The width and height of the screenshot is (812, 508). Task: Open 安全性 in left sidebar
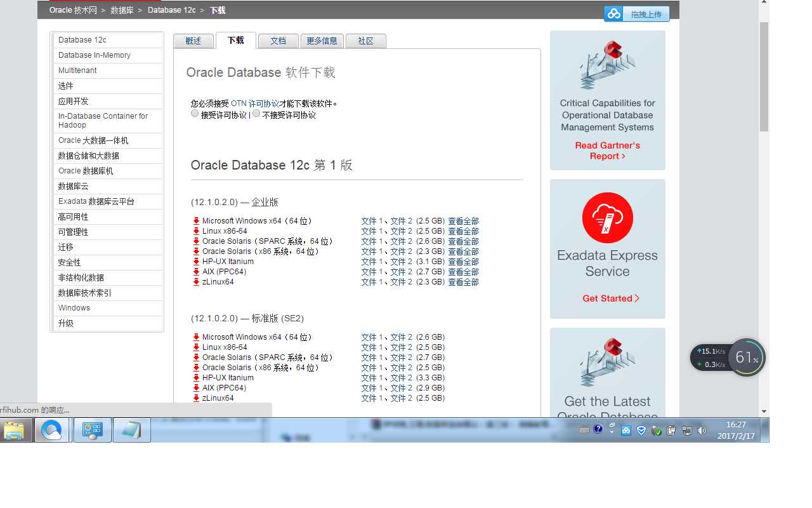pyautogui.click(x=108, y=262)
